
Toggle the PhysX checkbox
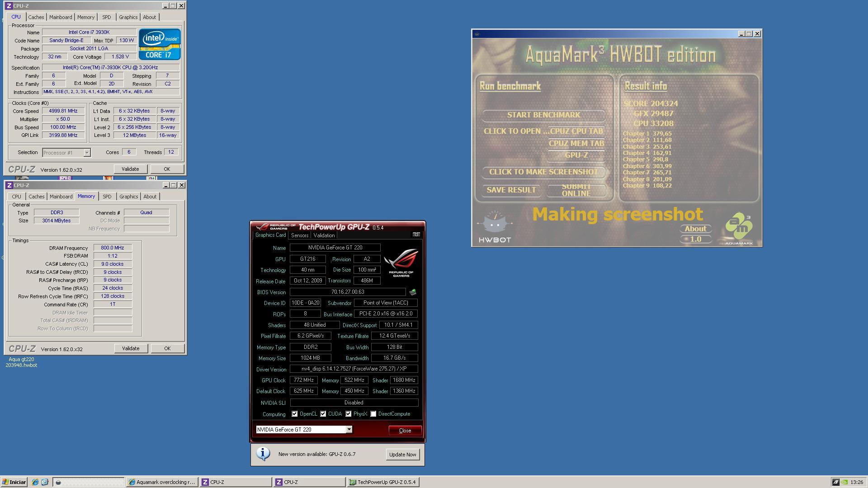coord(349,414)
